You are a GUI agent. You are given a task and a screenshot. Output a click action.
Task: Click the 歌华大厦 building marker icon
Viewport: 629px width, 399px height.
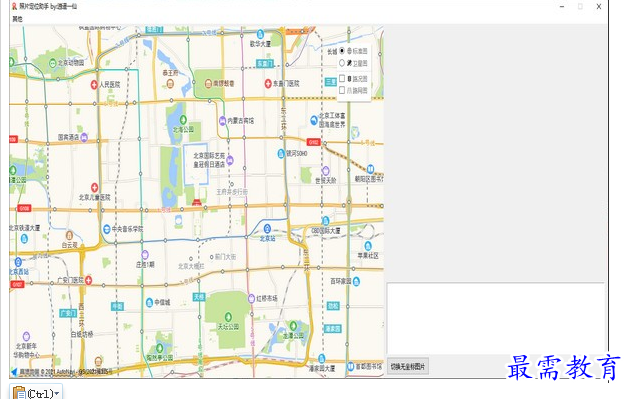[x=260, y=34]
